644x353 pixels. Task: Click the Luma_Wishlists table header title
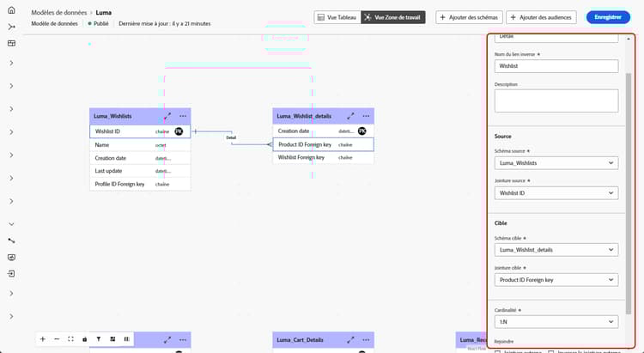pyautogui.click(x=112, y=116)
